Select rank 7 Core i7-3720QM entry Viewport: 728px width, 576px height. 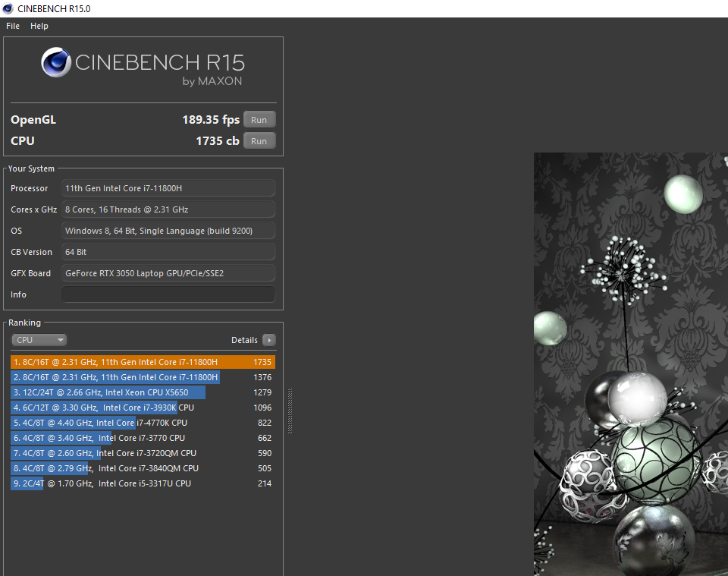pyautogui.click(x=143, y=453)
